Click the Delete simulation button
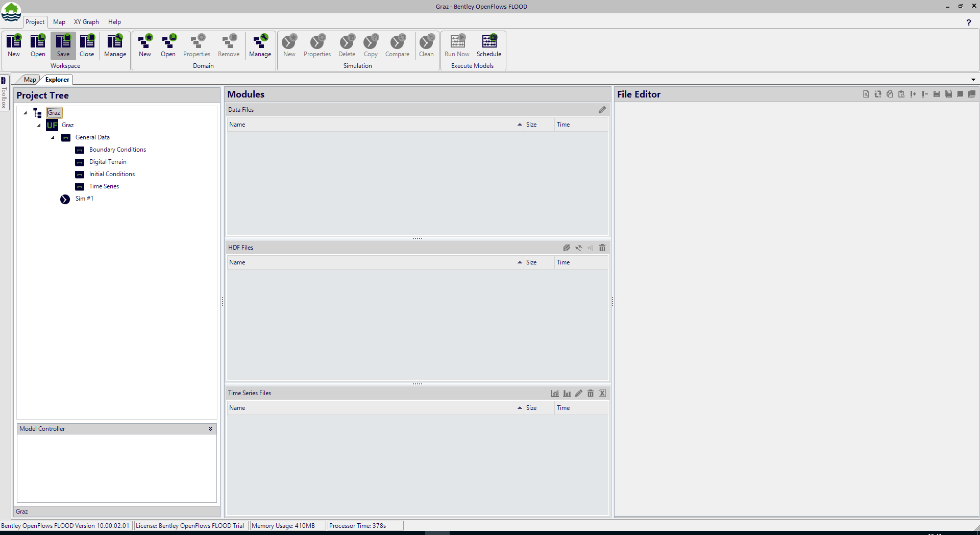Screen dimensions: 980x535 347,45
